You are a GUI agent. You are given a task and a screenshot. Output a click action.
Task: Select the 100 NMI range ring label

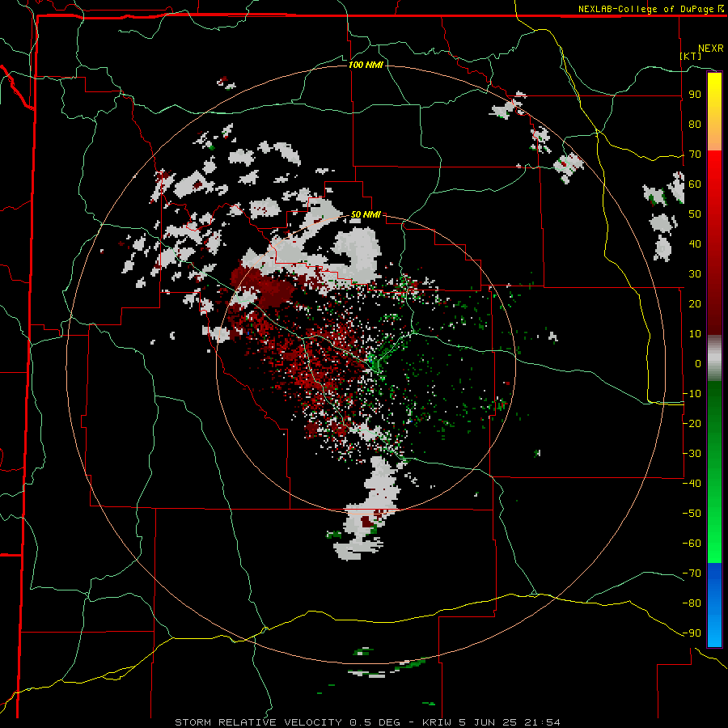[366, 65]
